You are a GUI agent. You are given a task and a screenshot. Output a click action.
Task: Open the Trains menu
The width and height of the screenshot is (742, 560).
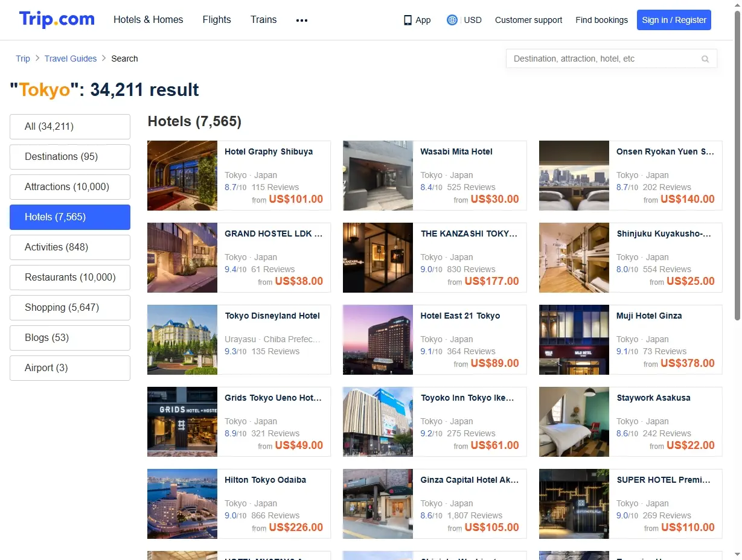(264, 19)
